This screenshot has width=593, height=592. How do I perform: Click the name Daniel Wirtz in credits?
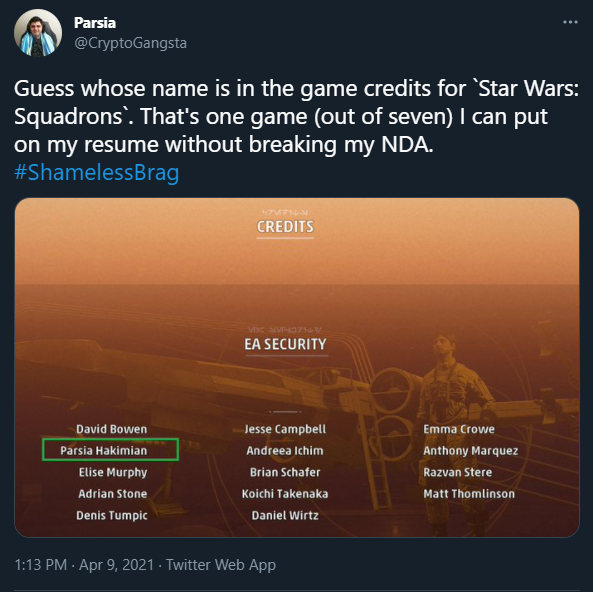coord(285,515)
